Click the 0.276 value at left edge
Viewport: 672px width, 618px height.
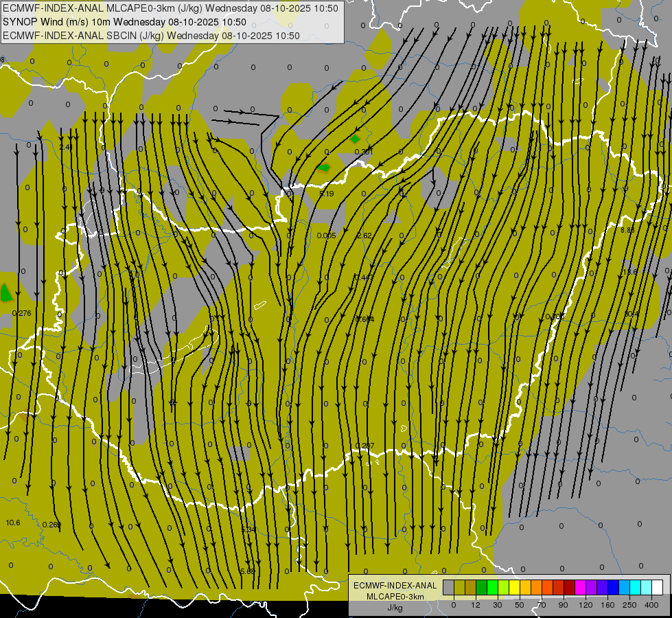click(22, 314)
